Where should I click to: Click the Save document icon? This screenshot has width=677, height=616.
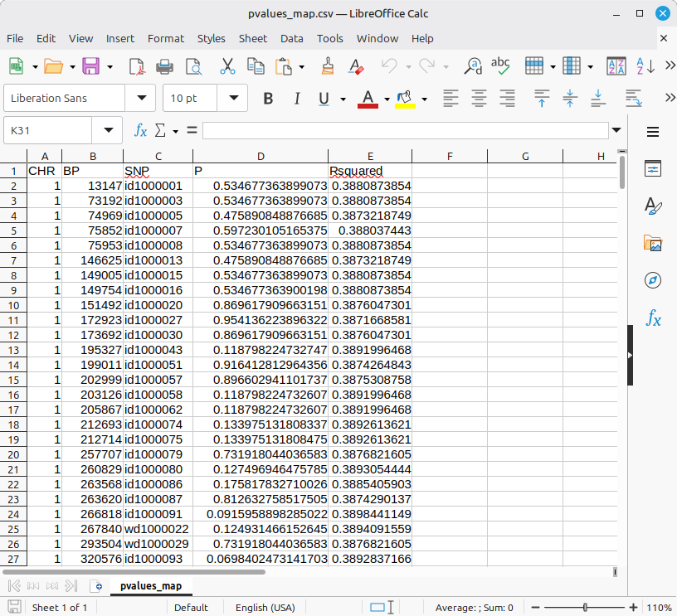90,66
